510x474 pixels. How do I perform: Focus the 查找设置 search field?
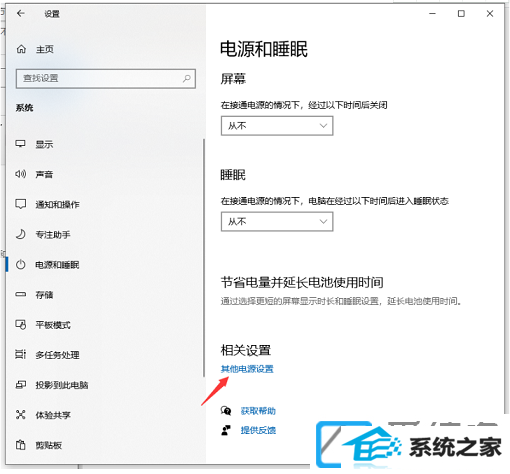(x=106, y=79)
